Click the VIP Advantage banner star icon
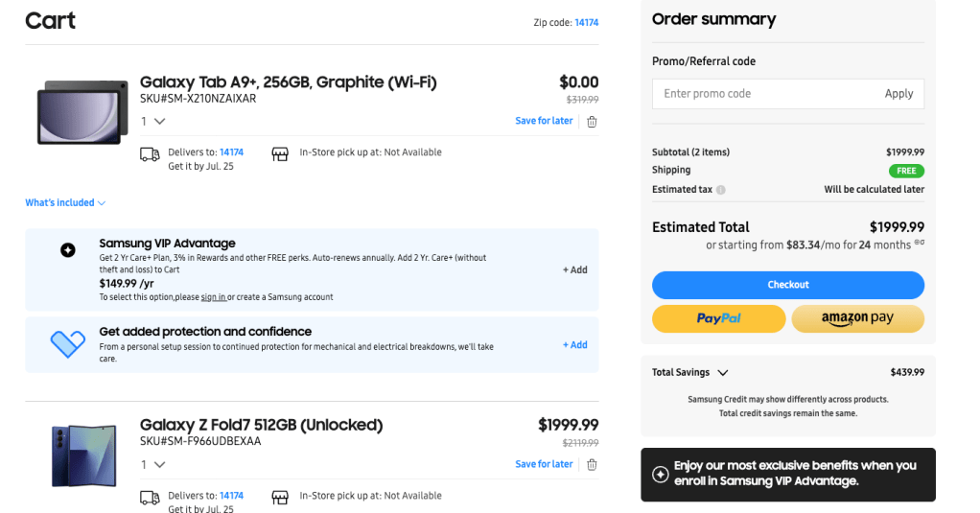 [660, 474]
